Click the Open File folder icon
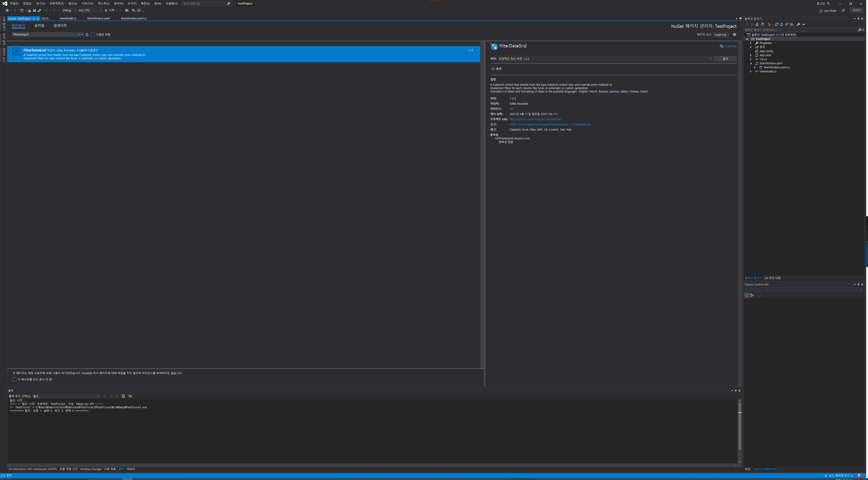868x480 pixels. [29, 10]
